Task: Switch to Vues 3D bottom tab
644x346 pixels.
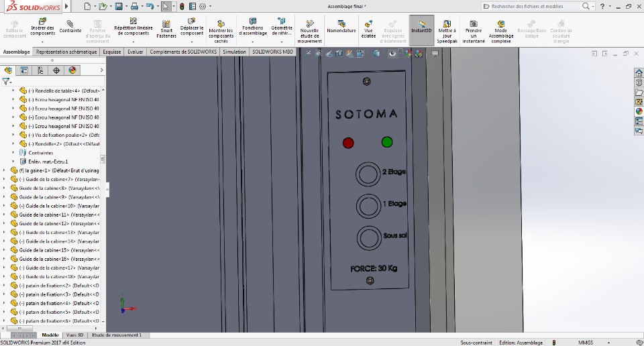Action: (x=74, y=335)
